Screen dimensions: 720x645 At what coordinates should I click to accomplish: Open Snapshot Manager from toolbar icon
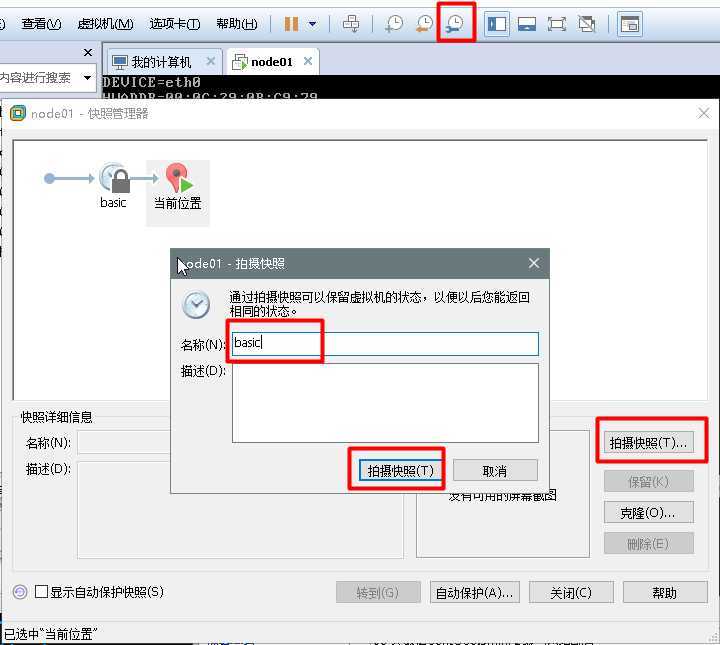tap(455, 23)
